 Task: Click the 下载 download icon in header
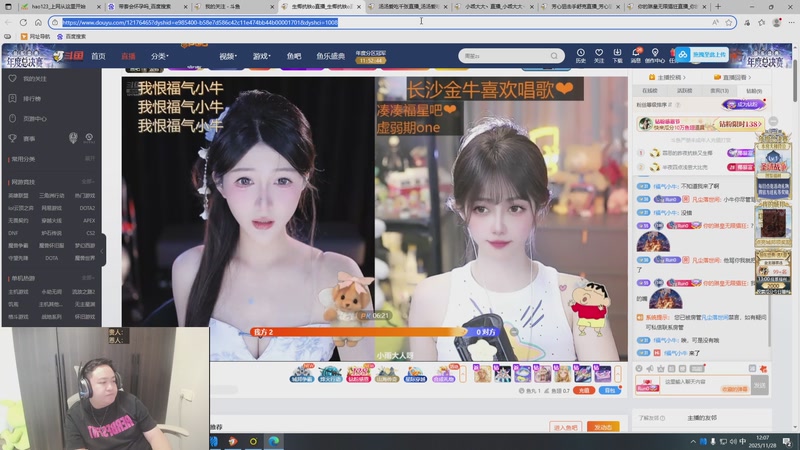coord(617,55)
